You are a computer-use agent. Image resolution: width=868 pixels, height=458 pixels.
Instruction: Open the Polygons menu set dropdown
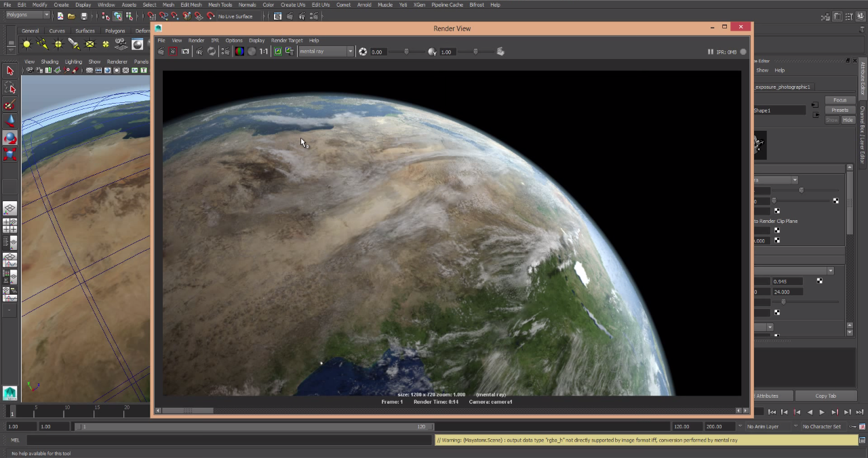click(28, 15)
